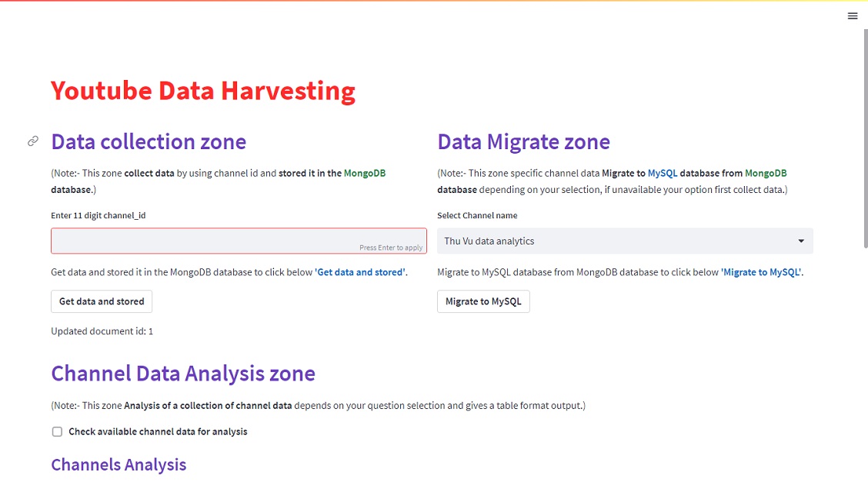
Task: Open the hamburger main menu
Action: coord(853,16)
